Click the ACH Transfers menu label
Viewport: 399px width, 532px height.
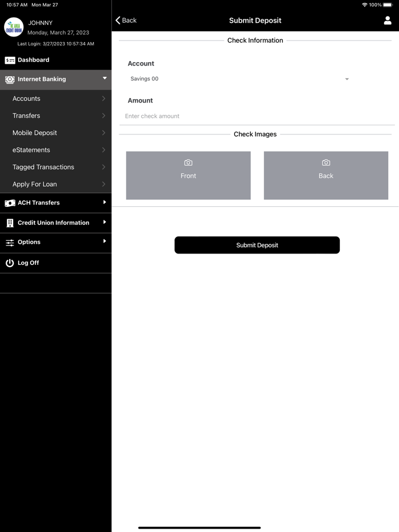(39, 203)
